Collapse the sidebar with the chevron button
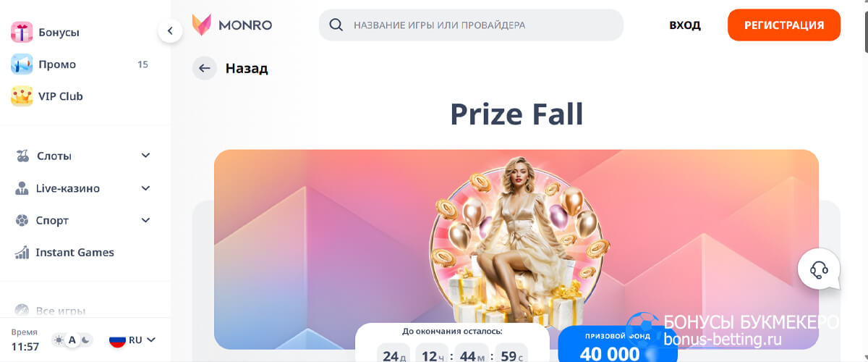Screen dimensions: 868x362 click(x=170, y=30)
